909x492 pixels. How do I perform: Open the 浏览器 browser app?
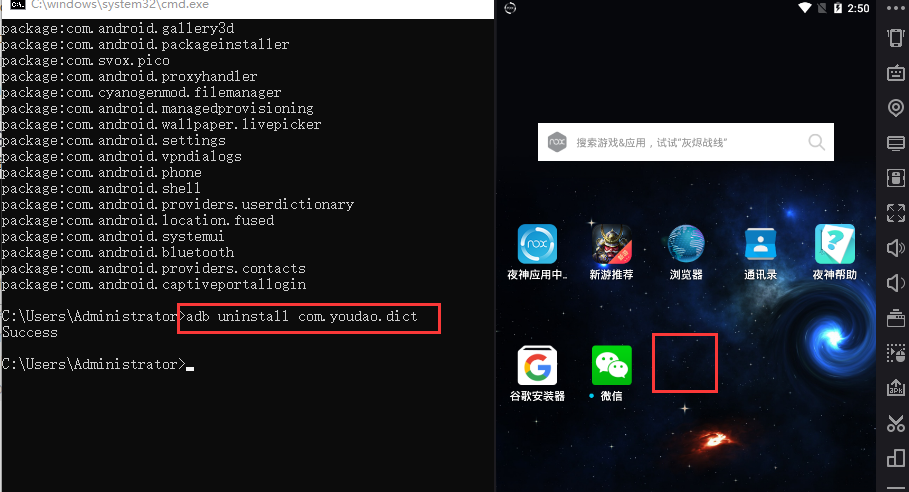point(686,244)
